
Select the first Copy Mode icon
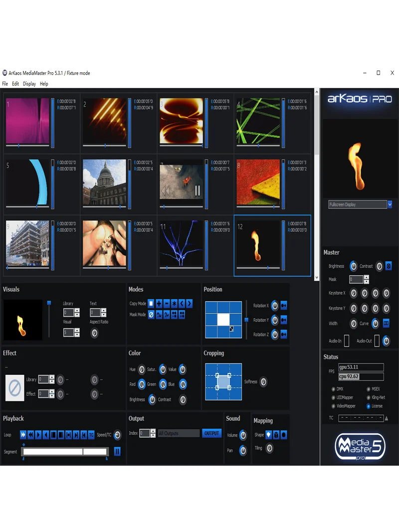151,303
